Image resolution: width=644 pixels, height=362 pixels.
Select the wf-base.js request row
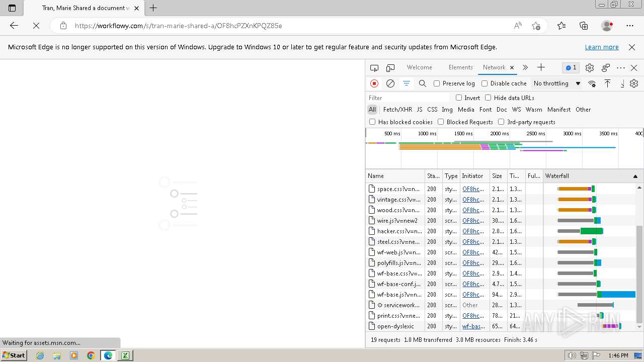(x=501, y=295)
